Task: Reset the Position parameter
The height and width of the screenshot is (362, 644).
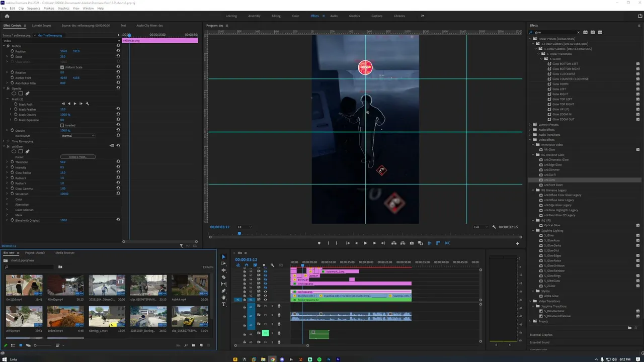Action: (x=118, y=51)
